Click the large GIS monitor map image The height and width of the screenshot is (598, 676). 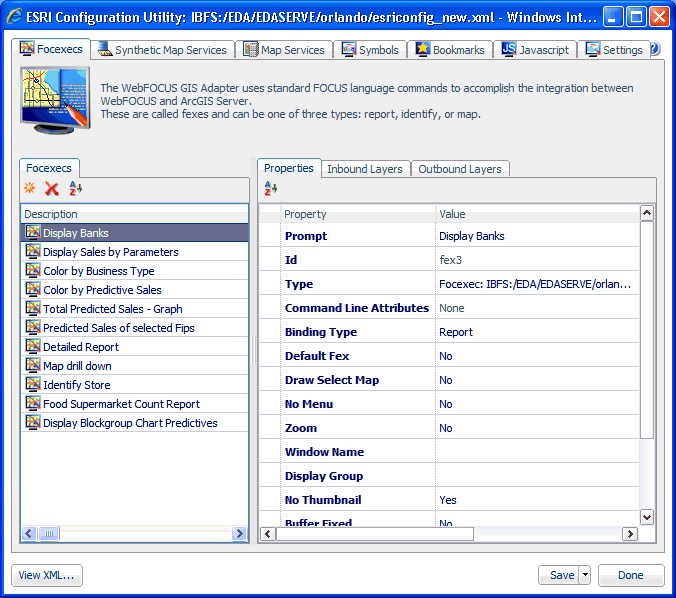(55, 100)
